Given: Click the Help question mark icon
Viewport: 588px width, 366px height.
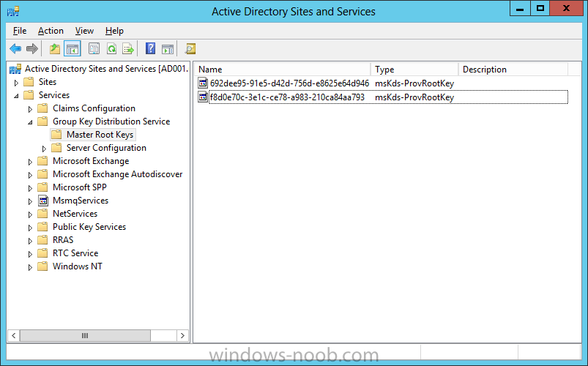Looking at the screenshot, I should (150, 48).
